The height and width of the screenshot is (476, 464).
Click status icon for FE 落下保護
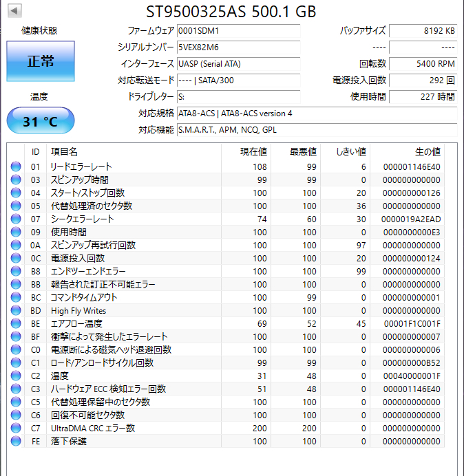[x=16, y=441]
